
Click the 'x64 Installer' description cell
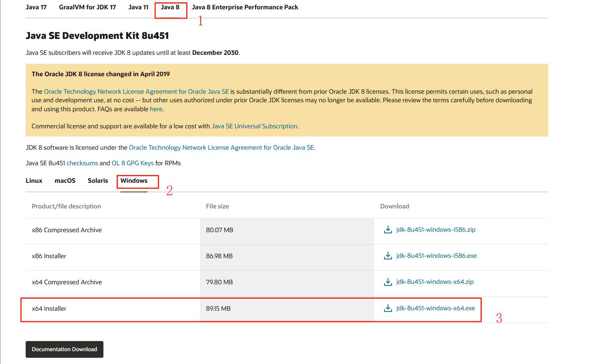point(113,310)
